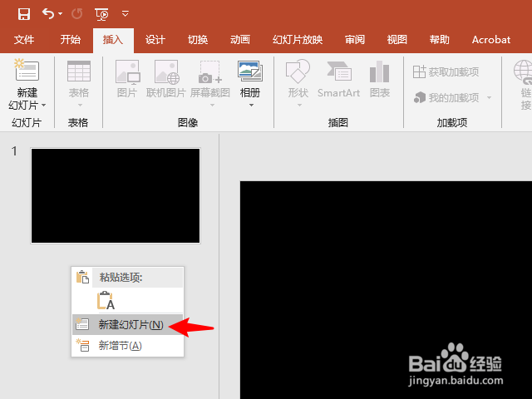532x399 pixels.
Task: Click the 联机图片 online pictures icon
Action: pos(166,71)
